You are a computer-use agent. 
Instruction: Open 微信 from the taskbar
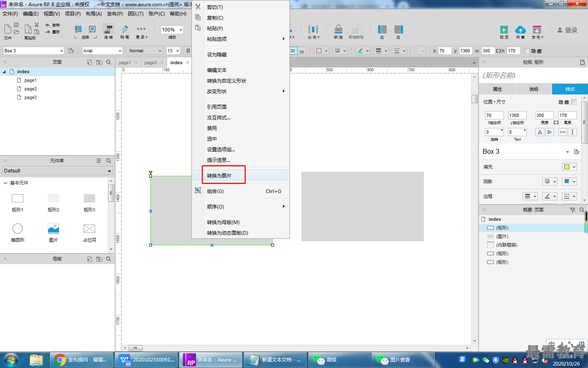tap(339, 360)
